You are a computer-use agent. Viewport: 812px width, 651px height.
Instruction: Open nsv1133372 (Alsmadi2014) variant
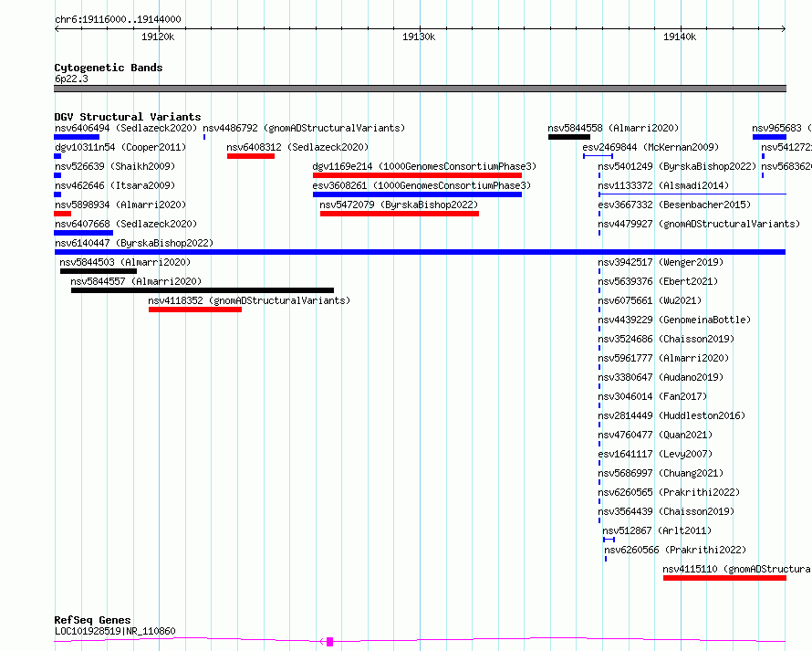click(663, 185)
